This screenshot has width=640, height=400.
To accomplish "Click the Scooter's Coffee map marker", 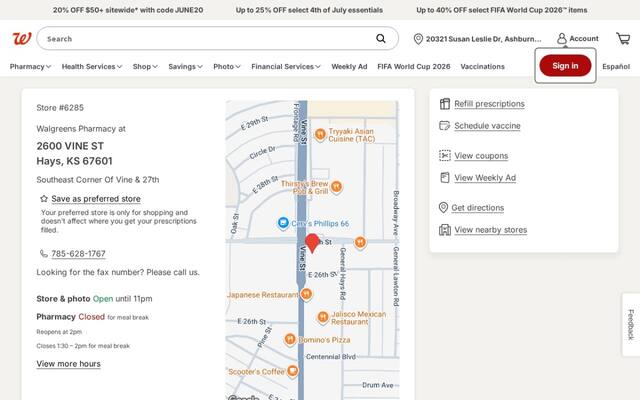I will pos(292,371).
